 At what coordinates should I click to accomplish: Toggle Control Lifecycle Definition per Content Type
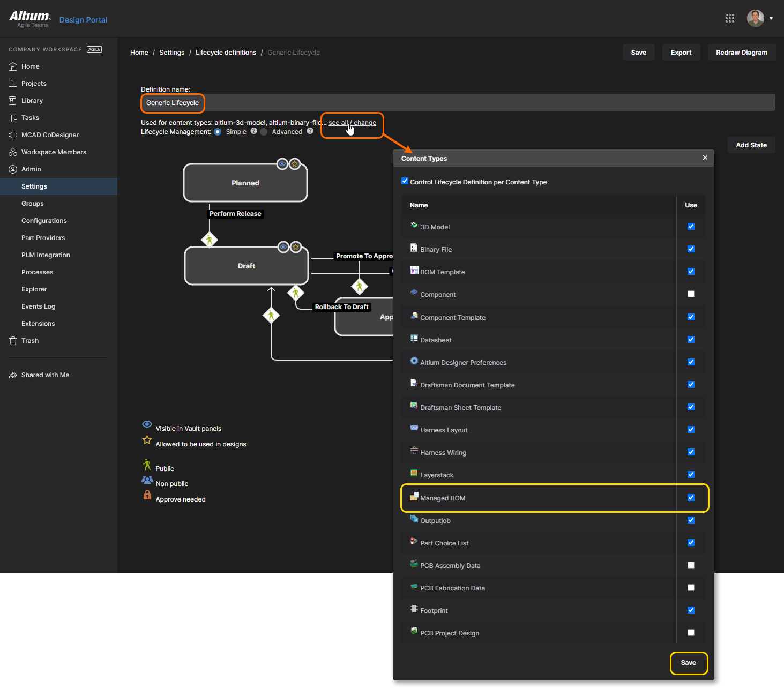coord(405,181)
